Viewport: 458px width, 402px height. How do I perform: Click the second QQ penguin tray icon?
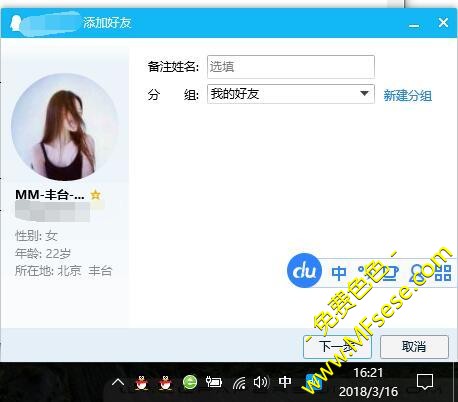tap(166, 382)
